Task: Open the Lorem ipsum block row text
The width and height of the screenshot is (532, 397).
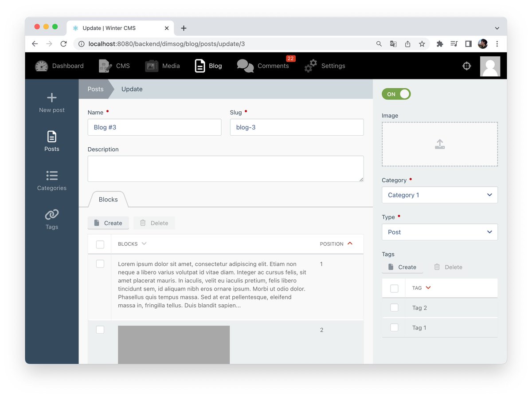Action: 212,285
